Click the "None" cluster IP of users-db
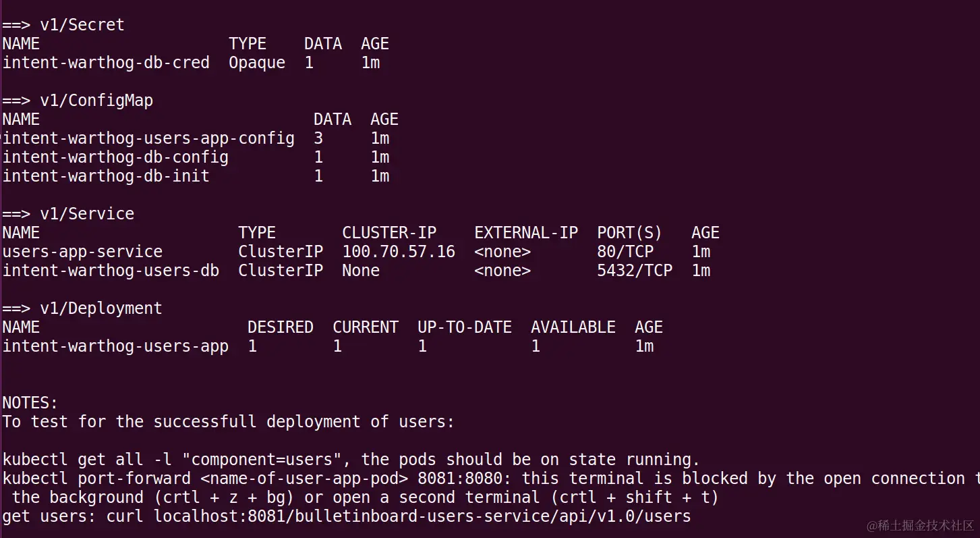The image size is (980, 538). [x=361, y=271]
